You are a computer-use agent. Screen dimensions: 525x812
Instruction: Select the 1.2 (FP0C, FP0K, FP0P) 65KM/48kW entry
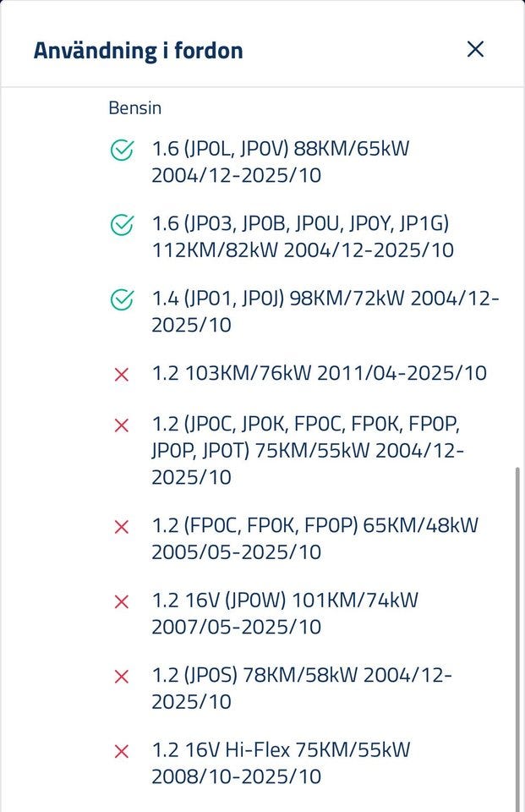[314, 538]
